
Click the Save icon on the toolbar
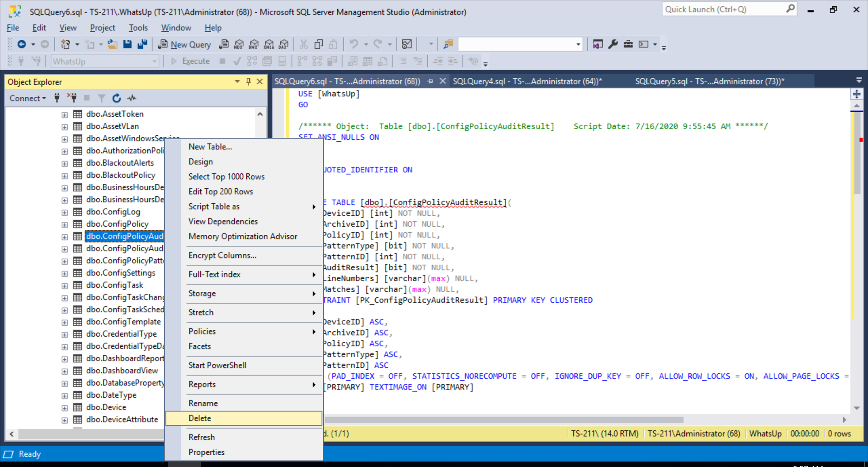[x=127, y=44]
